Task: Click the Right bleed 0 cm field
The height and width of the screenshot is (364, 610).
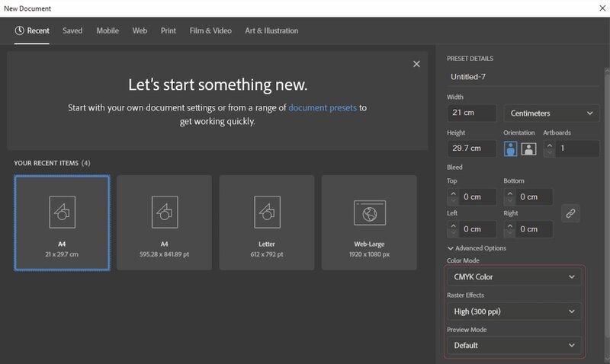Action: [x=535, y=229]
